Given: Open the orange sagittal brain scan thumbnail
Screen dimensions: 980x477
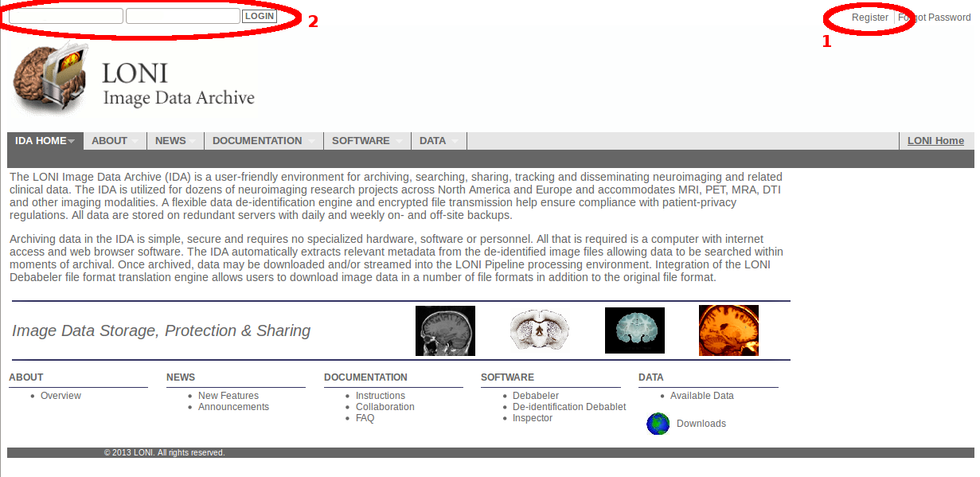Looking at the screenshot, I should [728, 330].
